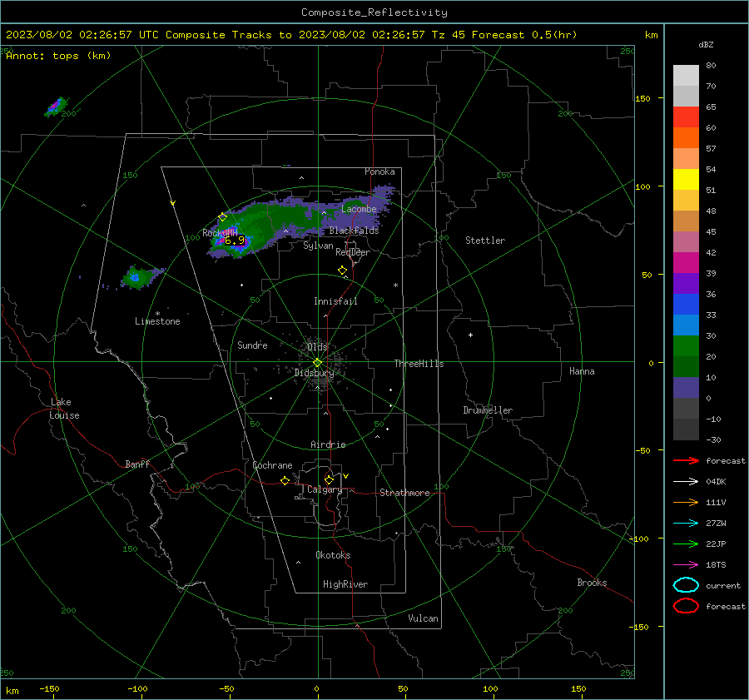Click the Drumheller city label
This screenshot has width=749, height=700.
point(488,410)
